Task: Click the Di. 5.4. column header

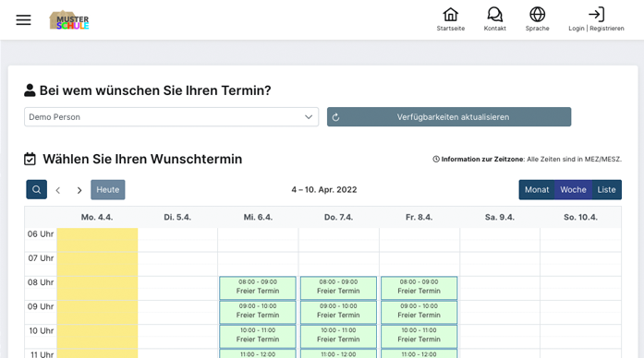Action: coord(177,218)
